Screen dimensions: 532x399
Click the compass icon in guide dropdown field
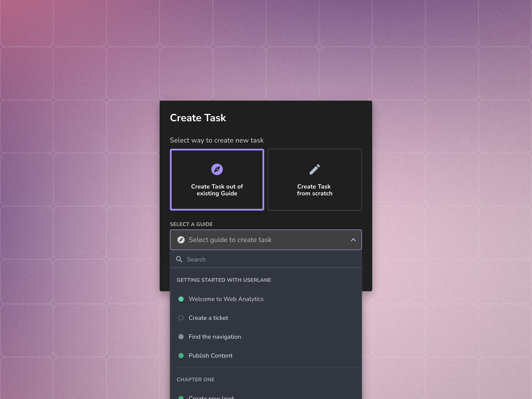[181, 240]
